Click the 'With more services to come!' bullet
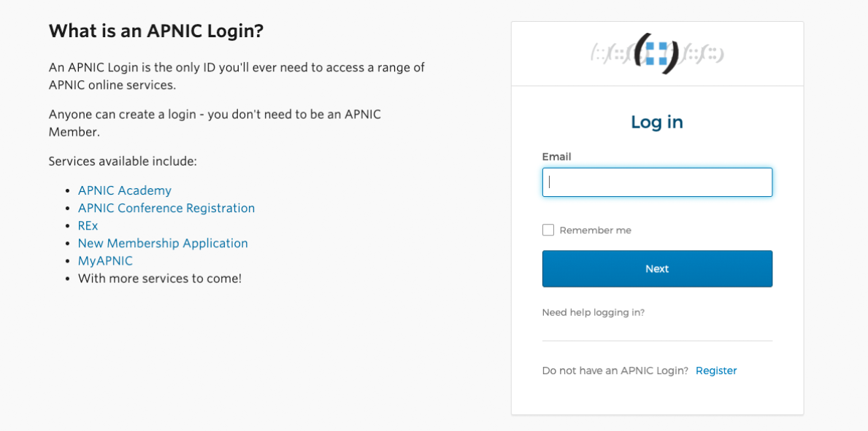 pyautogui.click(x=160, y=279)
